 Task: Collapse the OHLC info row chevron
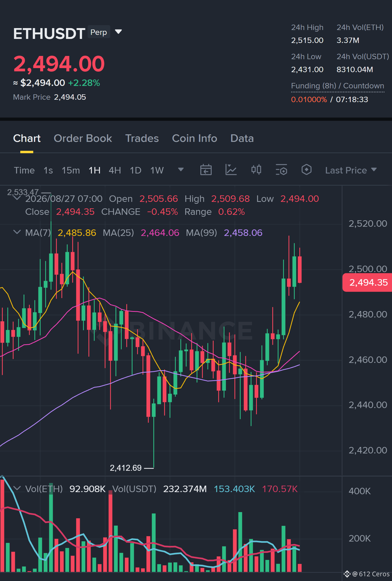(17, 199)
